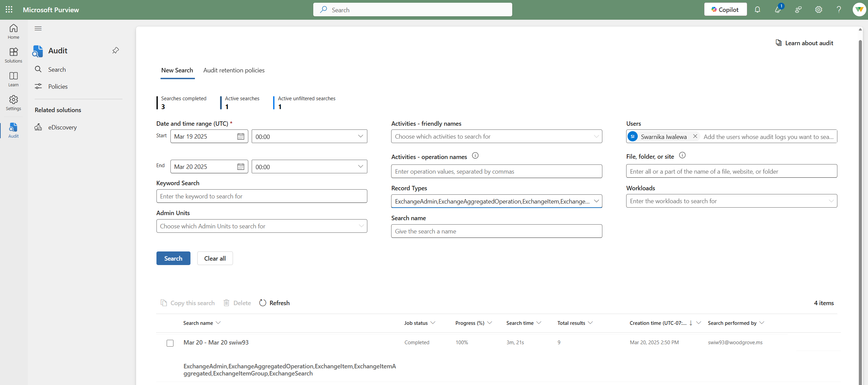Open Policies in the Audit menu
The width and height of the screenshot is (868, 385).
(x=58, y=87)
